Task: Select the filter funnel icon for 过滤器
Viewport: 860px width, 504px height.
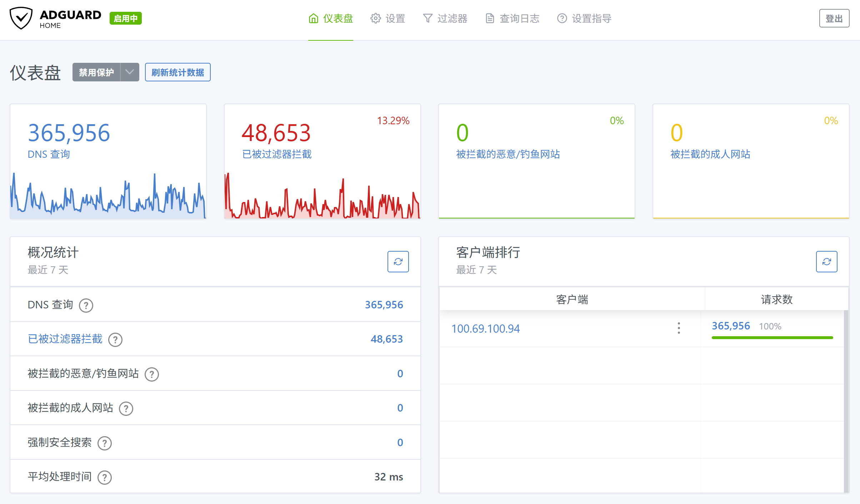Action: tap(427, 18)
